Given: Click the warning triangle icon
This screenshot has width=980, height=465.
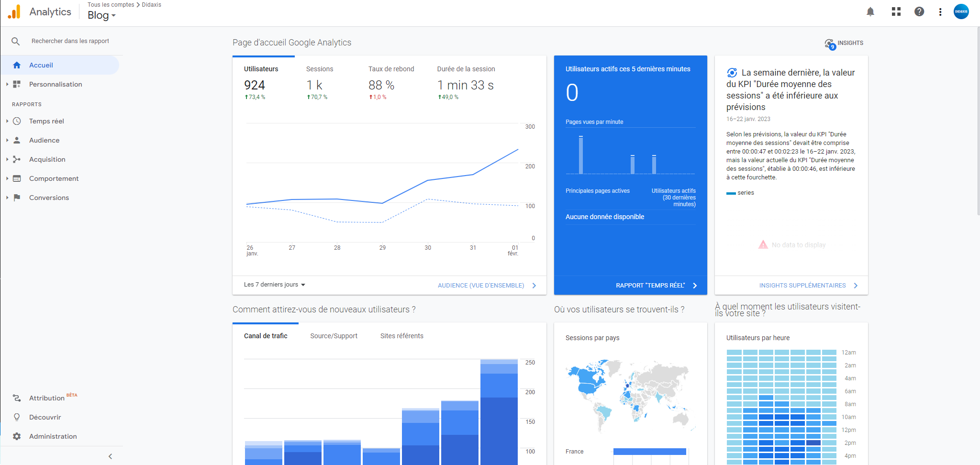Looking at the screenshot, I should [763, 244].
